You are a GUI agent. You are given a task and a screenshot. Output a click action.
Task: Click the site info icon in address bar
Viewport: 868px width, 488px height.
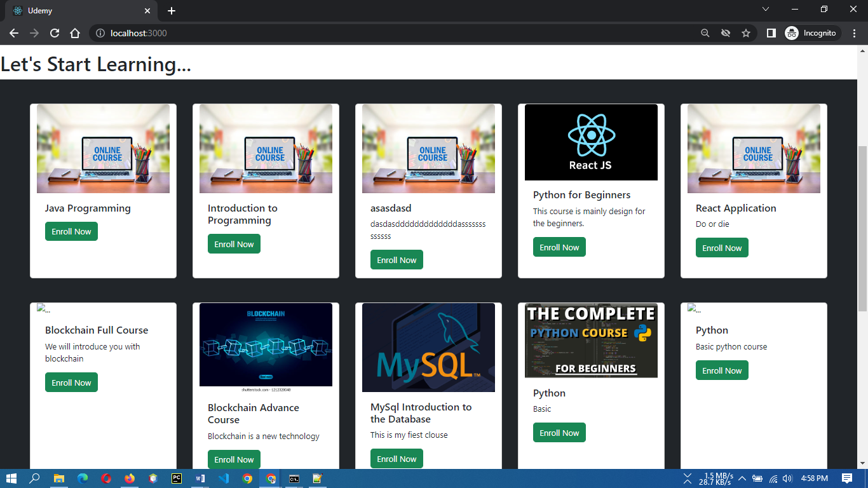coord(101,33)
